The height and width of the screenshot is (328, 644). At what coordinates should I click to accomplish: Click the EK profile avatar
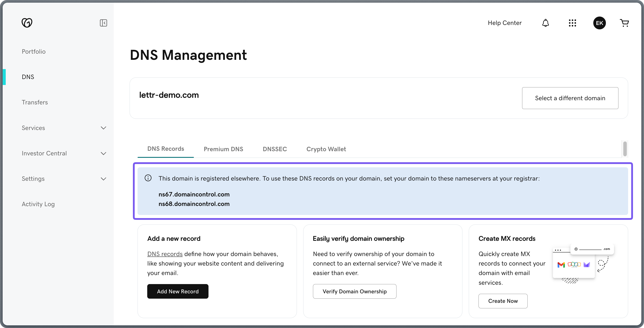click(599, 23)
